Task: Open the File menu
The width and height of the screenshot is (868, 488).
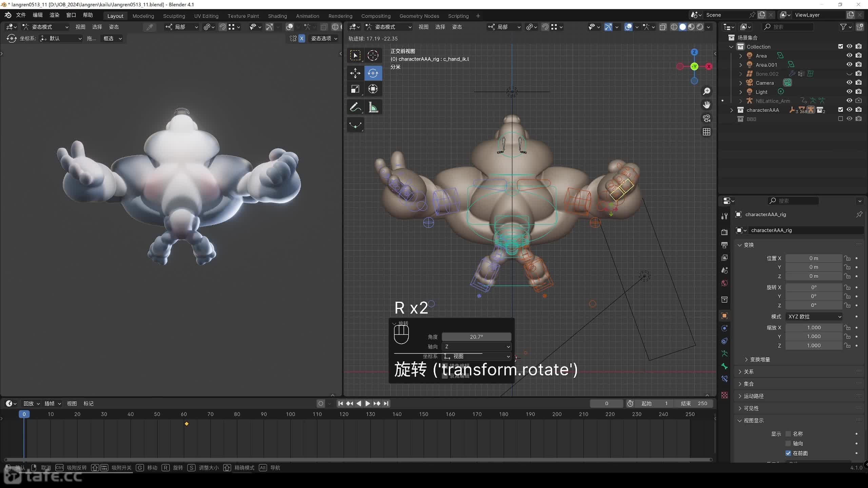Action: [x=21, y=15]
